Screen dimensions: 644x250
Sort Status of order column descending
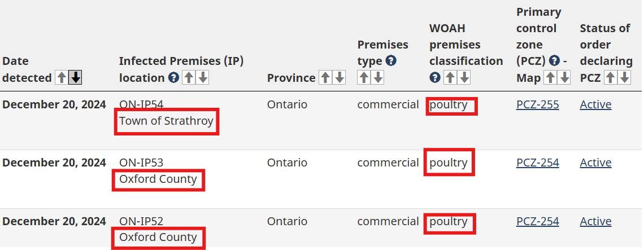pos(624,77)
